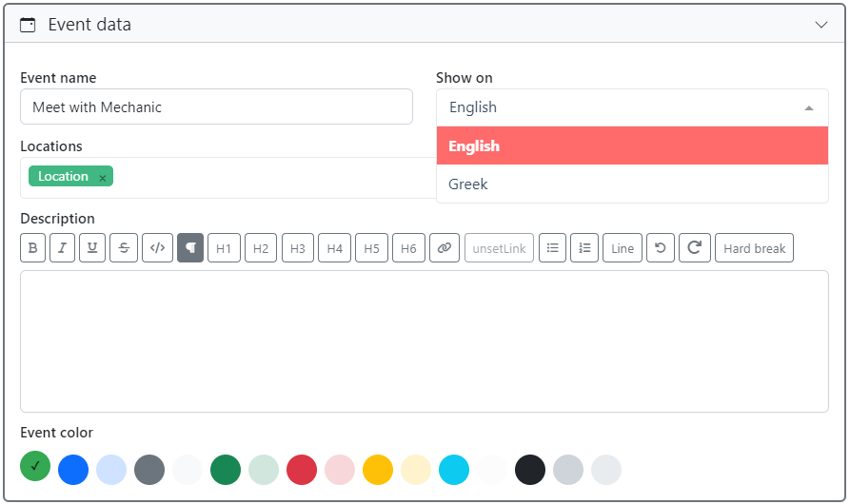Toggle bold formatting in description toolbar

[x=33, y=248]
